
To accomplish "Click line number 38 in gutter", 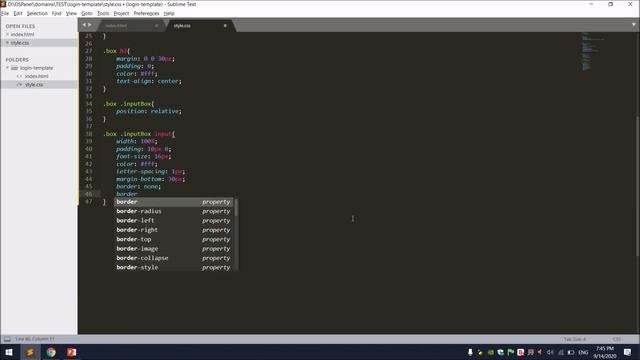I will pos(89,134).
